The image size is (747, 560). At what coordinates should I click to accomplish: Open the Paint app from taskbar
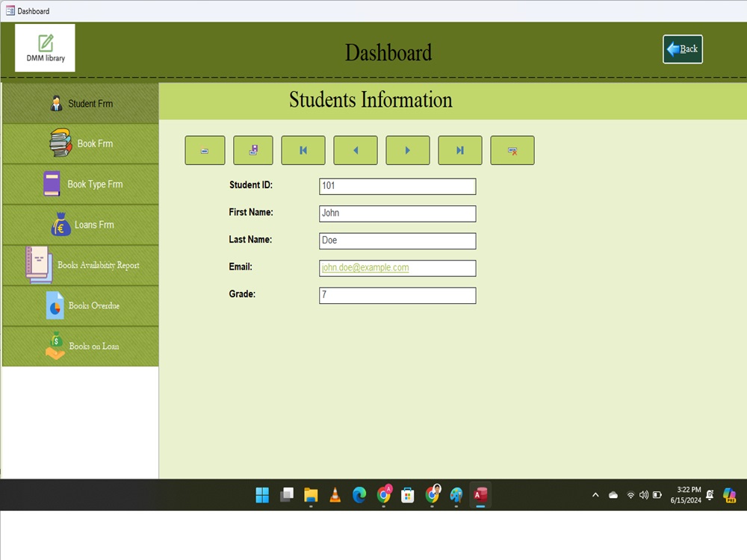click(456, 495)
